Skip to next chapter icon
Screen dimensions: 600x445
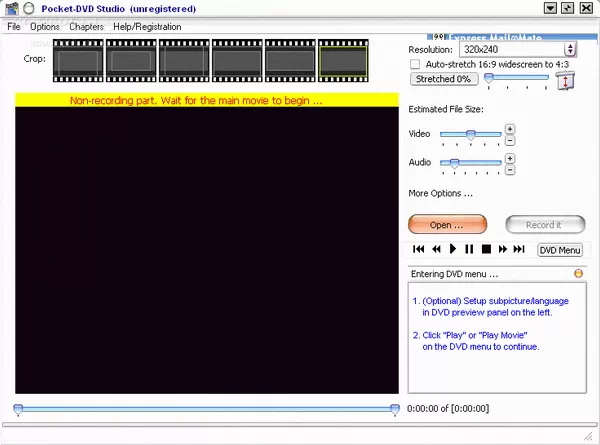click(519, 249)
